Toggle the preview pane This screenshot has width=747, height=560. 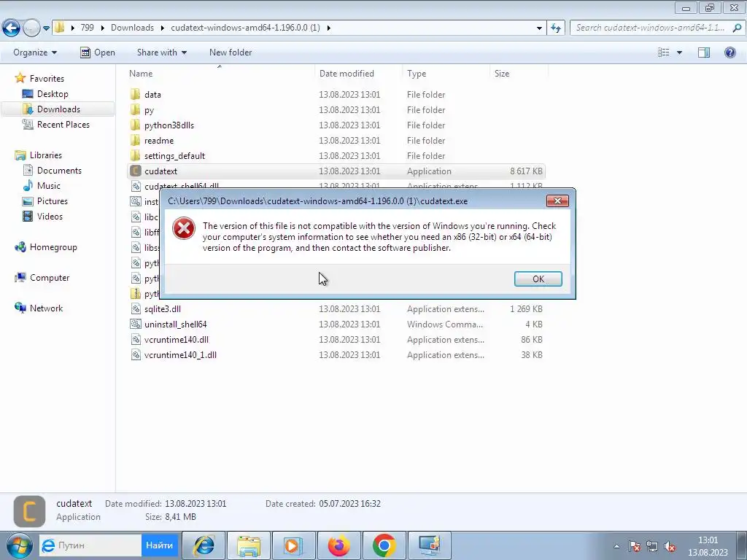click(704, 52)
